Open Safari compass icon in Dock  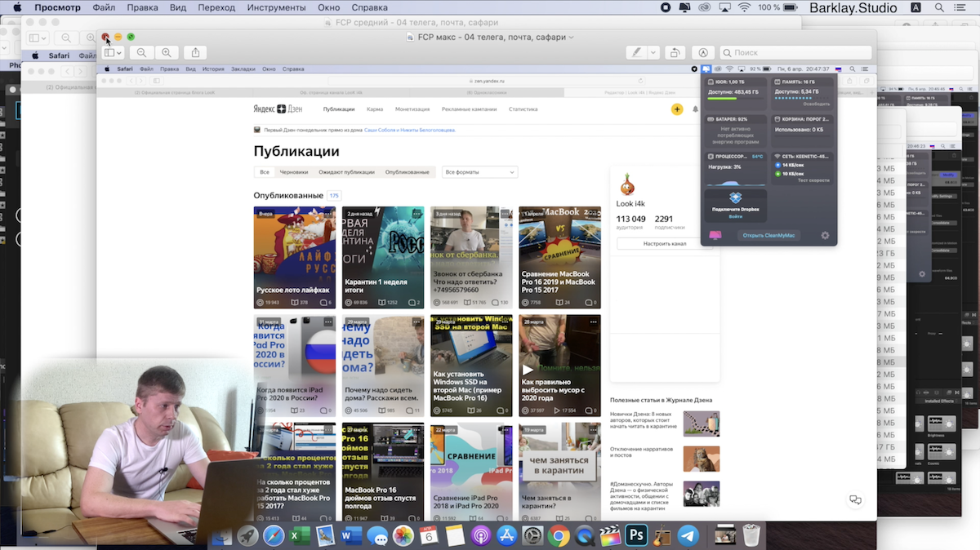(x=274, y=535)
